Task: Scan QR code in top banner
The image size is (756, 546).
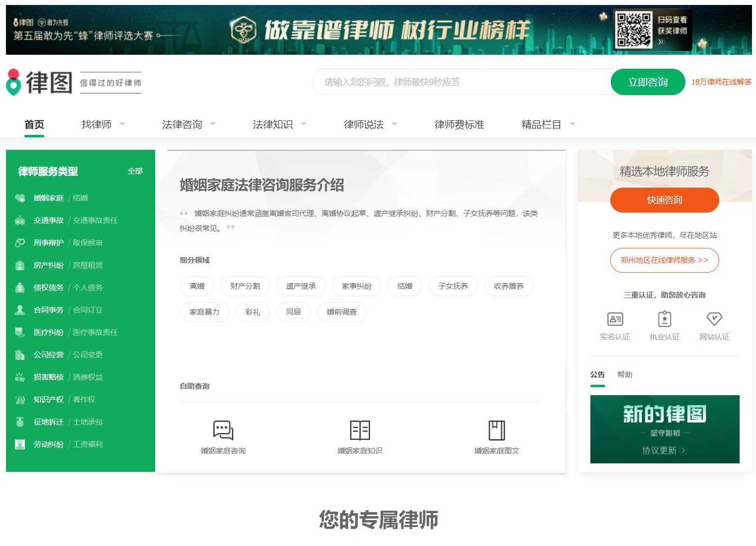Action: click(633, 30)
